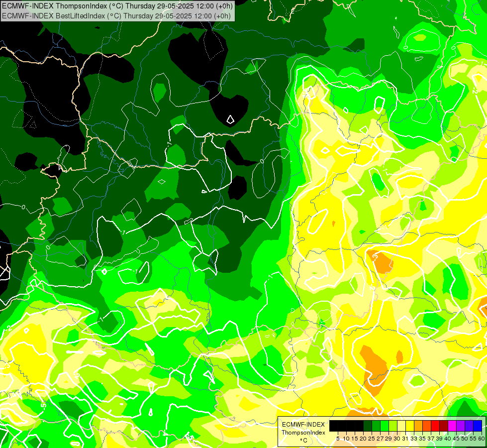This screenshot has height=448, width=487.
Task: Click the legend tick value 25
Action: coord(372,439)
